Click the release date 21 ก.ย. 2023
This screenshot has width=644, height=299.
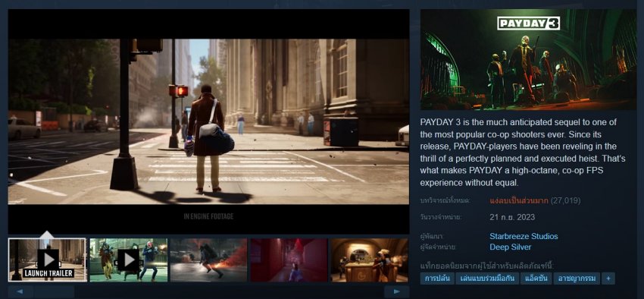tap(513, 217)
